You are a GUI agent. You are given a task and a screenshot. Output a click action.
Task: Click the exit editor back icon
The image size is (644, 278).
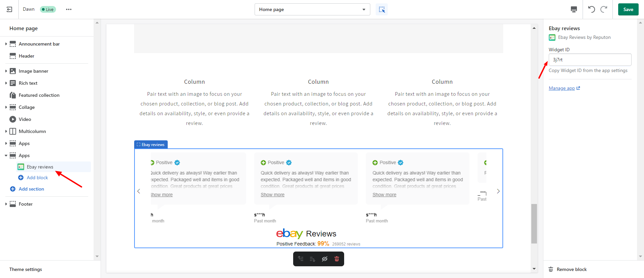point(9,9)
